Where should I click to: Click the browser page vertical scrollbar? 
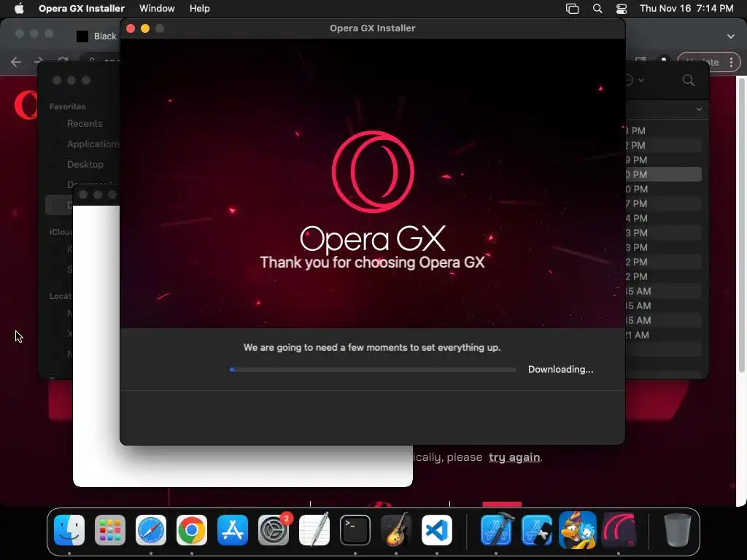[x=741, y=224]
